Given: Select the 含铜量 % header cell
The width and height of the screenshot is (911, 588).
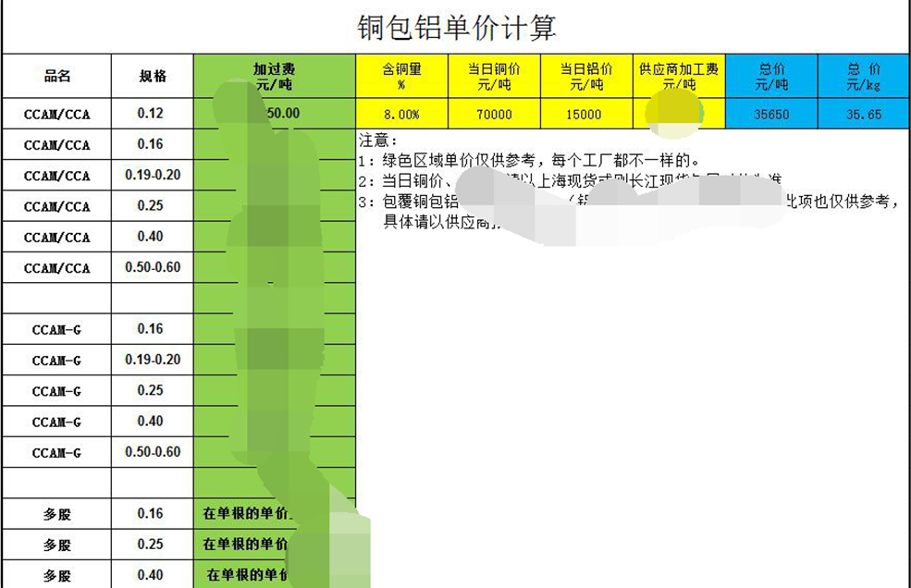Looking at the screenshot, I should click(x=401, y=76).
